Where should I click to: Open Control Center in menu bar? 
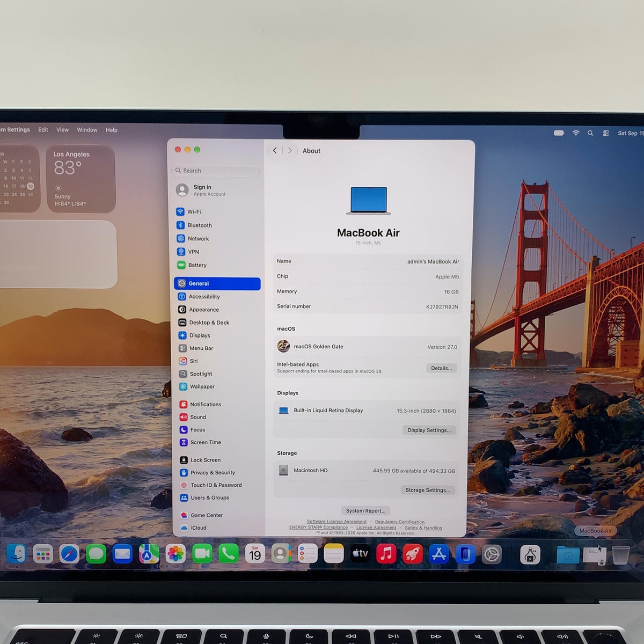(606, 133)
